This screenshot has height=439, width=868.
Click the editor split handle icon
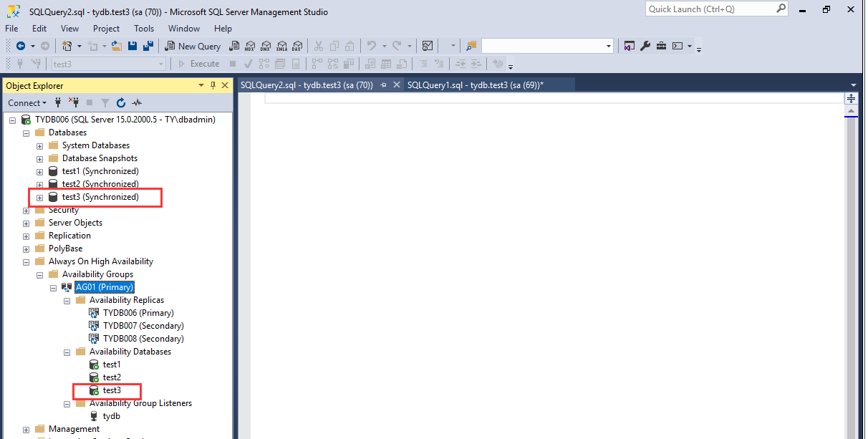click(x=852, y=99)
